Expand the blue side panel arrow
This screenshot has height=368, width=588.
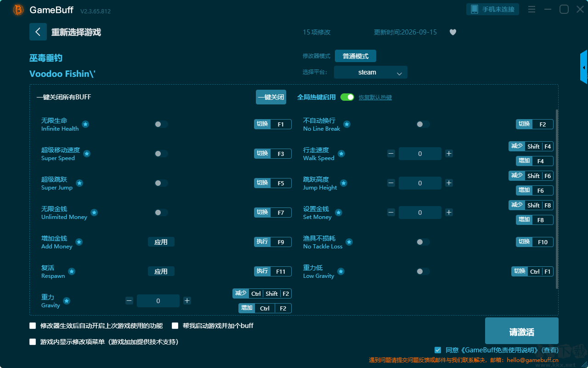584,67
